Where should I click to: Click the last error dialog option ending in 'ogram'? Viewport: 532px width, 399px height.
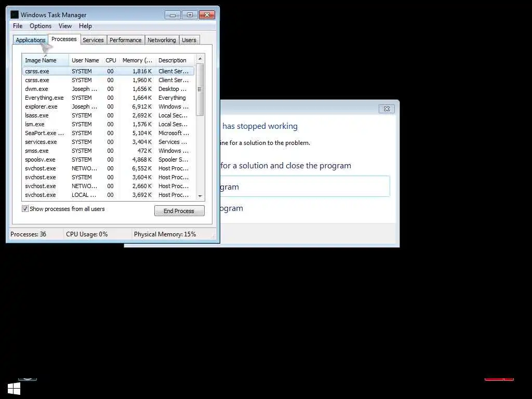pyautogui.click(x=231, y=208)
